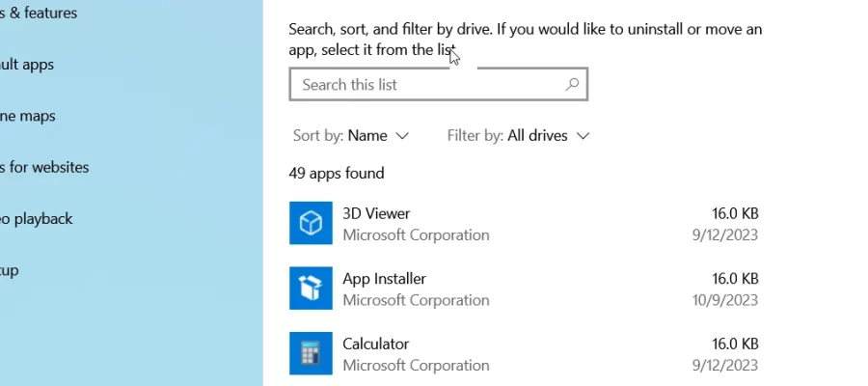Click App Installer's 16.0 KB size value

(x=735, y=279)
